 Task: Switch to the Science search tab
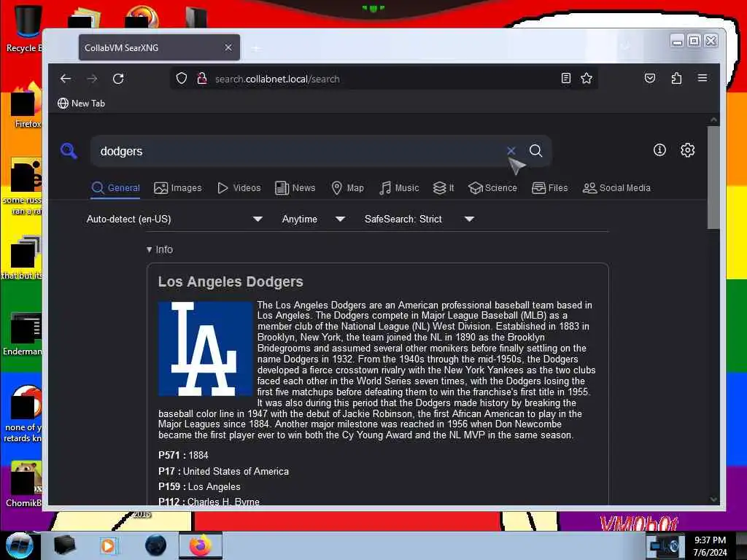(x=492, y=187)
